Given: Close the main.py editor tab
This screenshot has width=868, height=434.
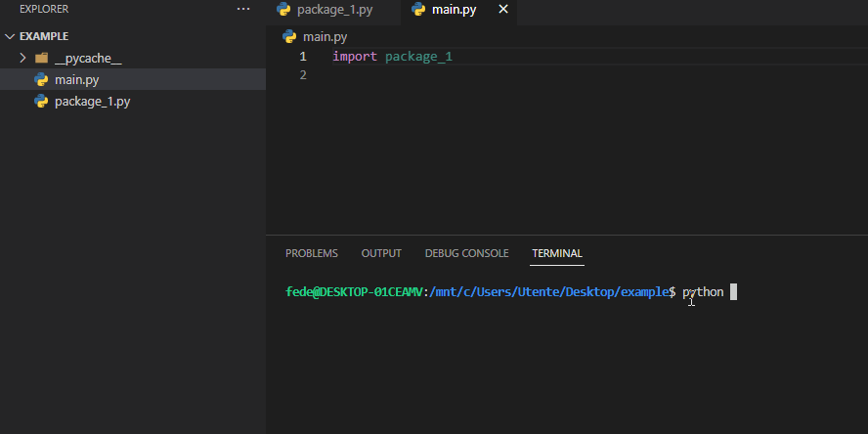Looking at the screenshot, I should pos(503,10).
